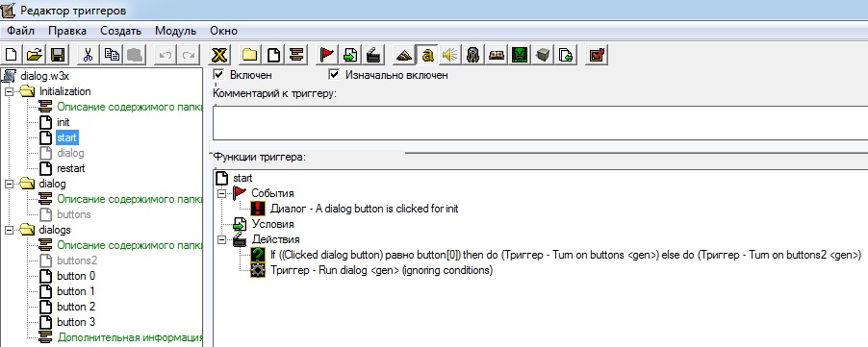The width and height of the screenshot is (868, 347).
Task: Select the 'If ((Clicked dialog button)' action line
Action: pos(566,256)
